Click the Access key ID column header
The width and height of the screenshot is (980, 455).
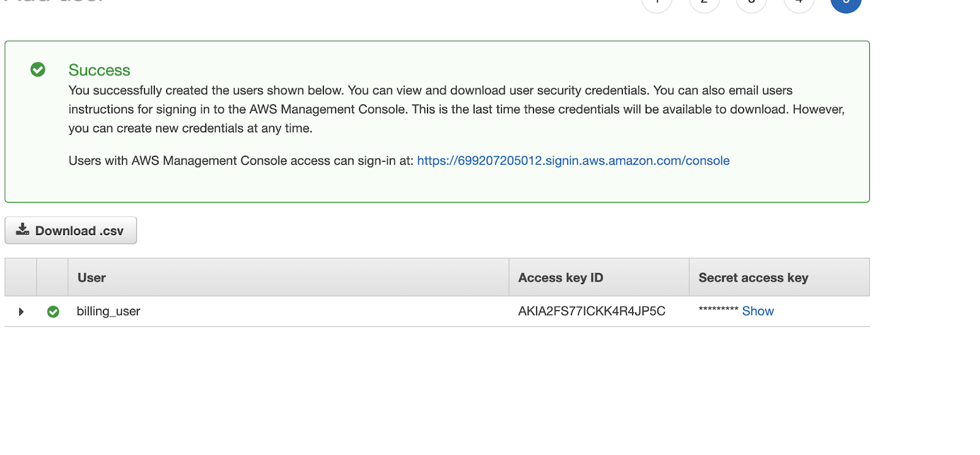(560, 277)
